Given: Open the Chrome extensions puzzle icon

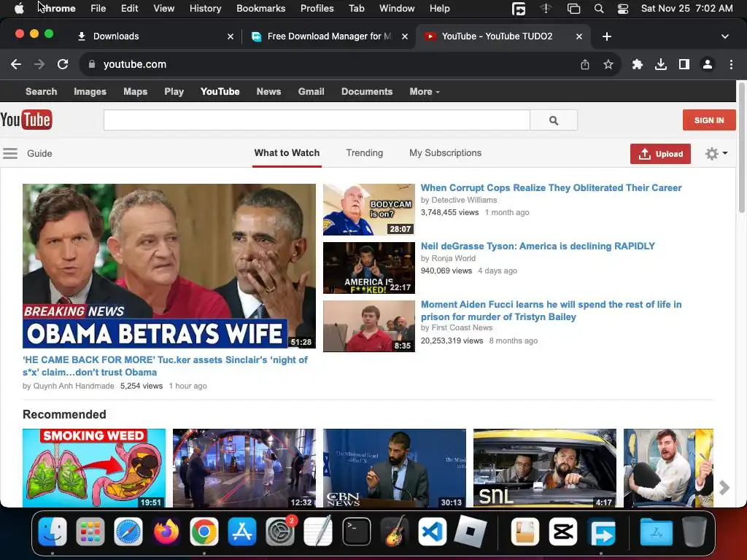Looking at the screenshot, I should point(638,64).
